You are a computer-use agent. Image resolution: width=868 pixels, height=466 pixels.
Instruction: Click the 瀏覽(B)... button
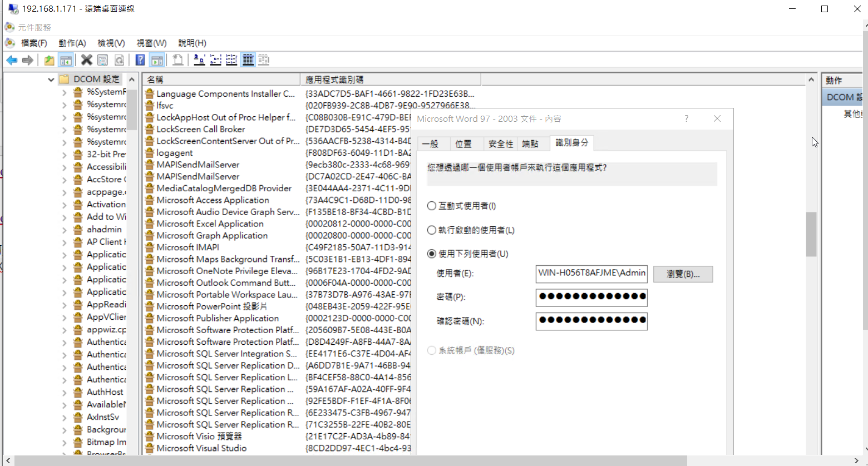click(683, 274)
